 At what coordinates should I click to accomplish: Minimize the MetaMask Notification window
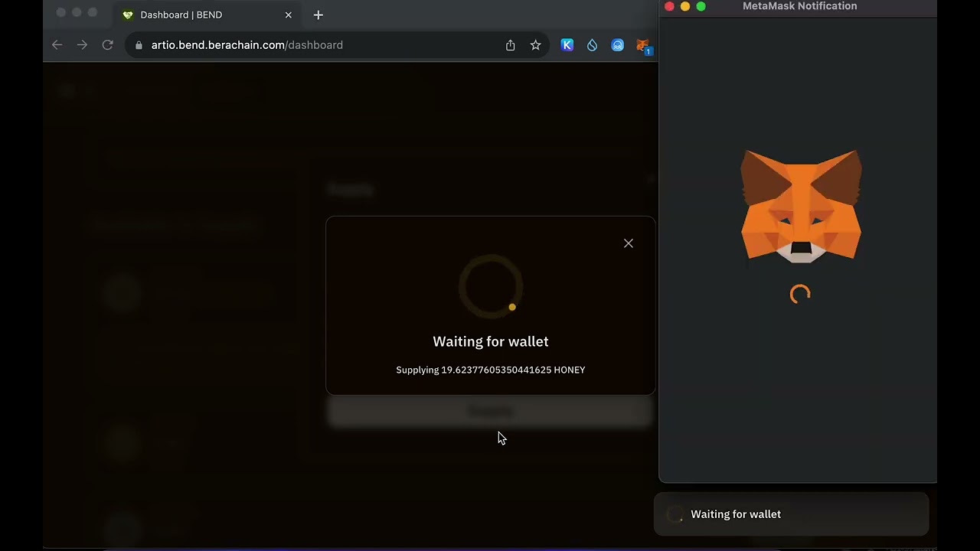coord(685,6)
